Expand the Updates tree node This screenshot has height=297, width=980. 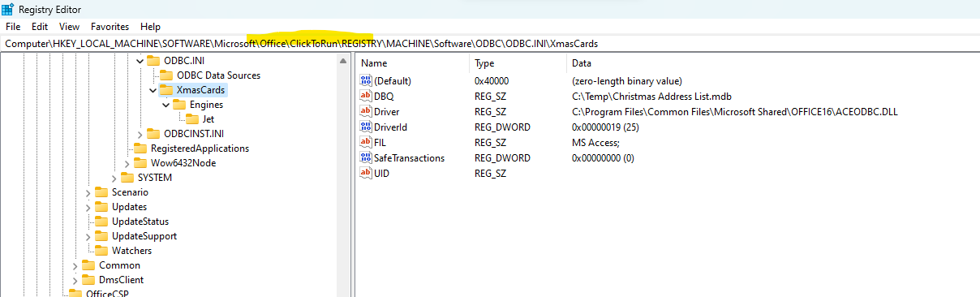pyautogui.click(x=88, y=207)
